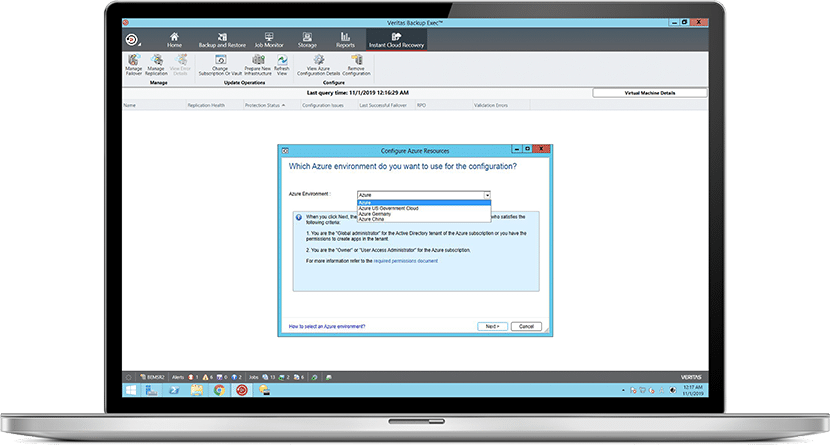This screenshot has width=830, height=445.
Task: Click the active jobs icon showing 13
Action: 266,377
